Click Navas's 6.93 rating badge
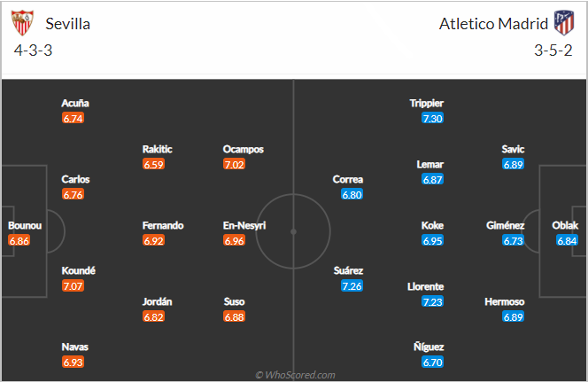This screenshot has width=588, height=382. point(73,363)
